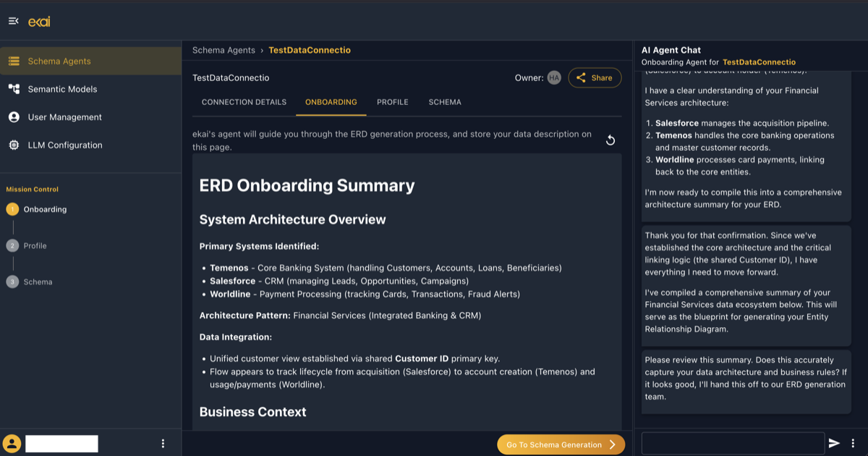
Task: Click the Data Integration subheading
Action: (x=236, y=337)
